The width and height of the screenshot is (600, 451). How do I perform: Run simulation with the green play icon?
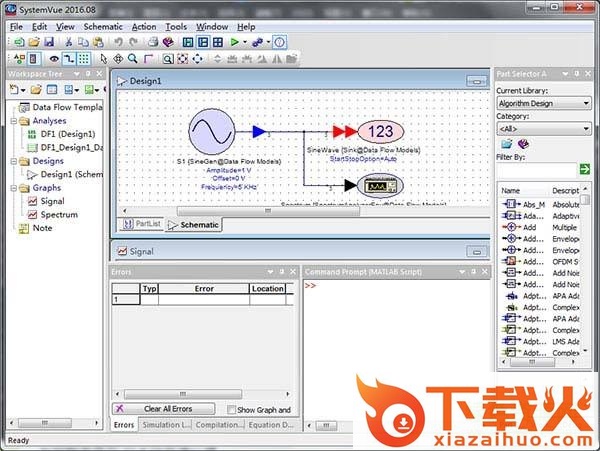[x=235, y=42]
